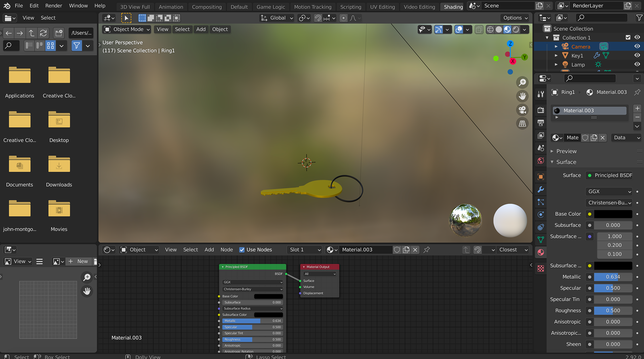644x359 pixels.
Task: Toggle camera view using camera gizmo
Action: 522,110
